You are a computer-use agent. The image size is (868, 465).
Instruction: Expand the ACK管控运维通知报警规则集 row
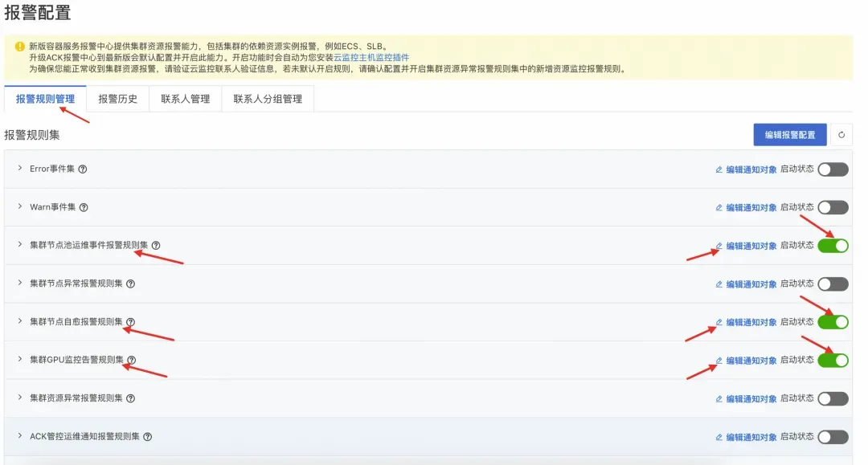click(20, 435)
